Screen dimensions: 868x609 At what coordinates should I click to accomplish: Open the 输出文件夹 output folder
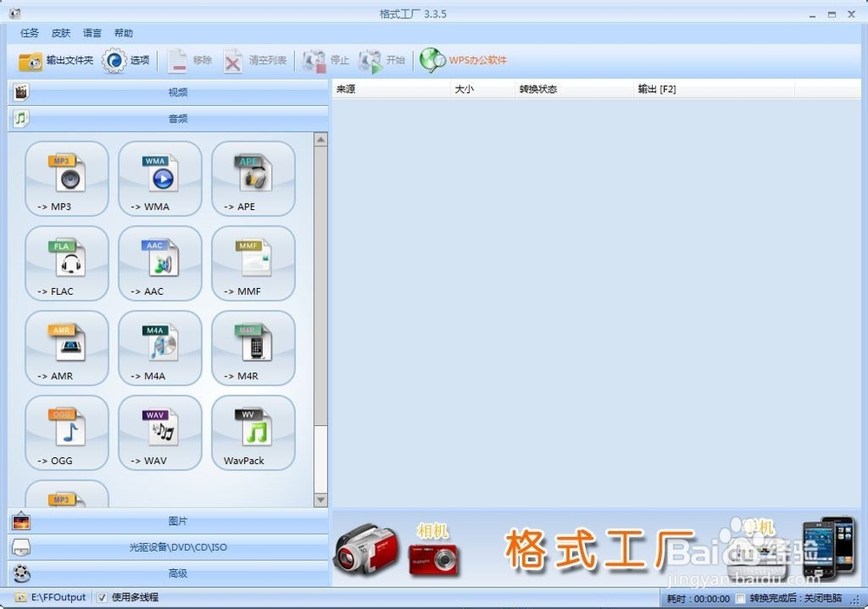coord(56,60)
